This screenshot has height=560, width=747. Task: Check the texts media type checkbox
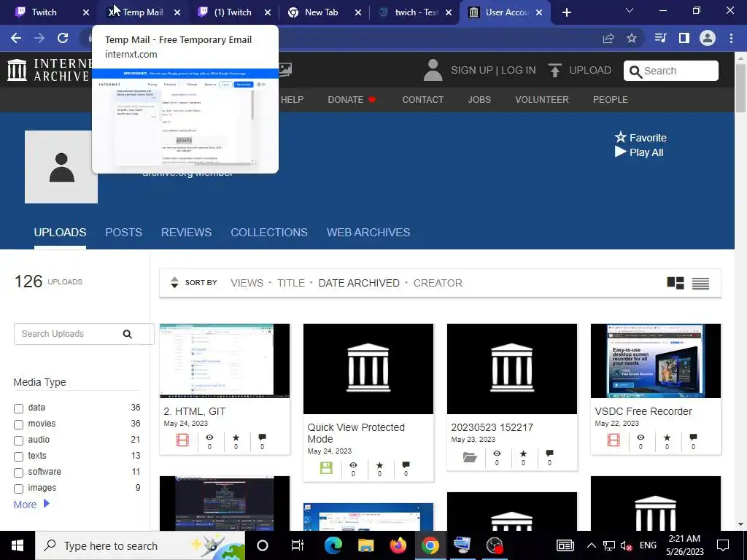pos(18,456)
